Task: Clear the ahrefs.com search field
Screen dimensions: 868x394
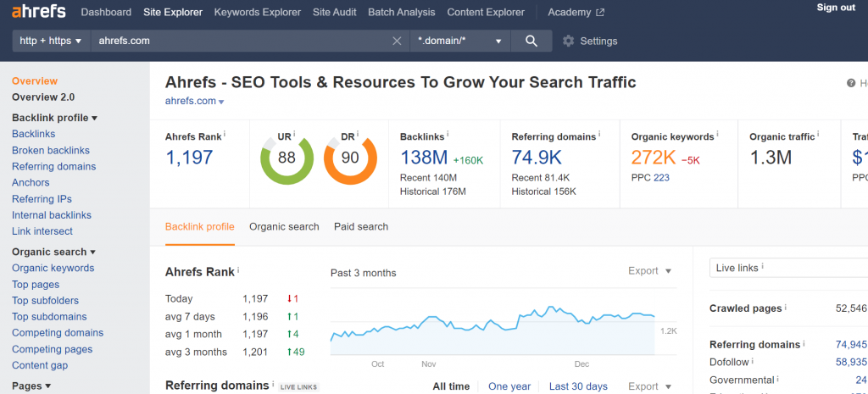Action: tap(397, 41)
